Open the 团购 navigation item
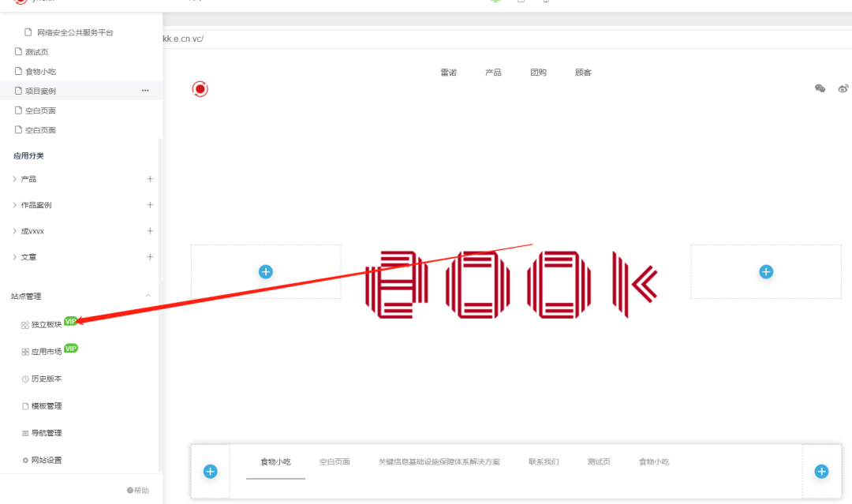This screenshot has height=504, width=852. point(538,73)
